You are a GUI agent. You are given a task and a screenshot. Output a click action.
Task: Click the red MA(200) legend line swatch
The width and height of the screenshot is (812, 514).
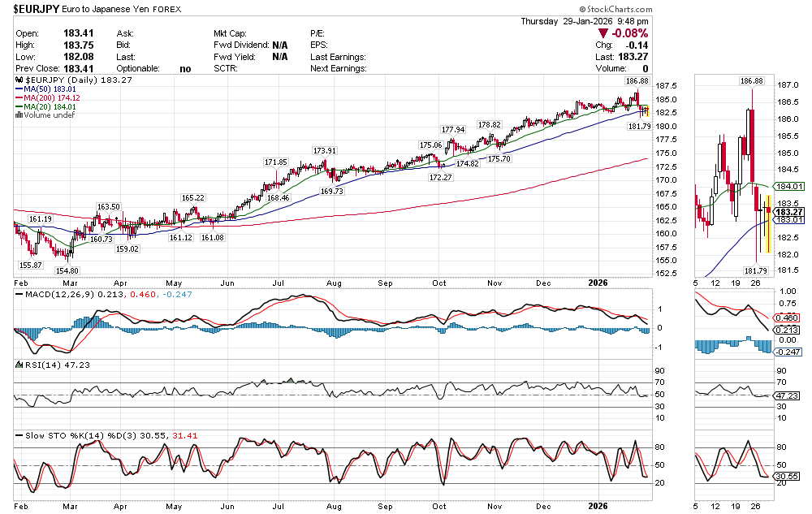point(19,98)
